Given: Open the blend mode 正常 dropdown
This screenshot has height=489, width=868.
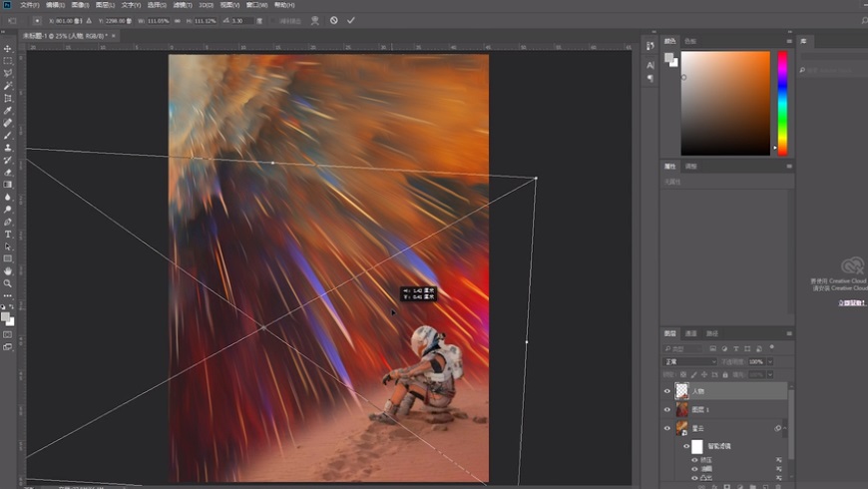Looking at the screenshot, I should [x=690, y=361].
